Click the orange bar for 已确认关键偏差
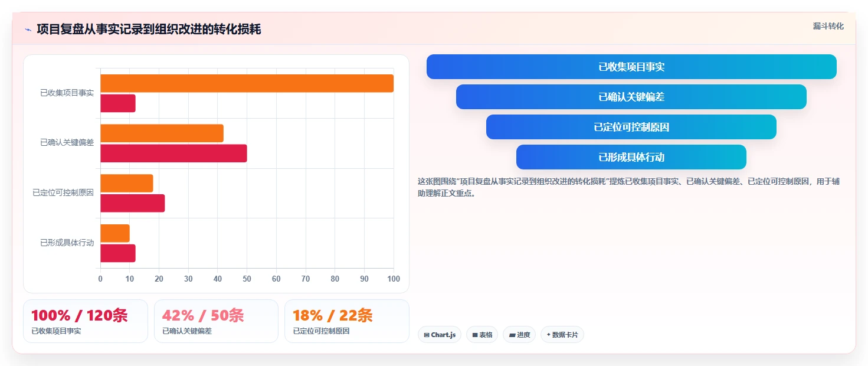Screen dimensions: 868x366 pos(162,133)
